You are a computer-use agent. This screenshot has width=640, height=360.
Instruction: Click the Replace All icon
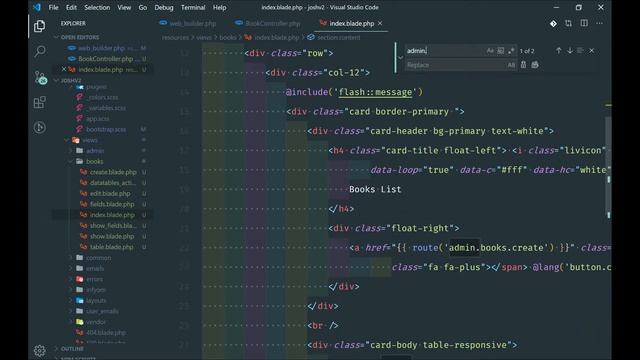pyautogui.click(x=535, y=64)
